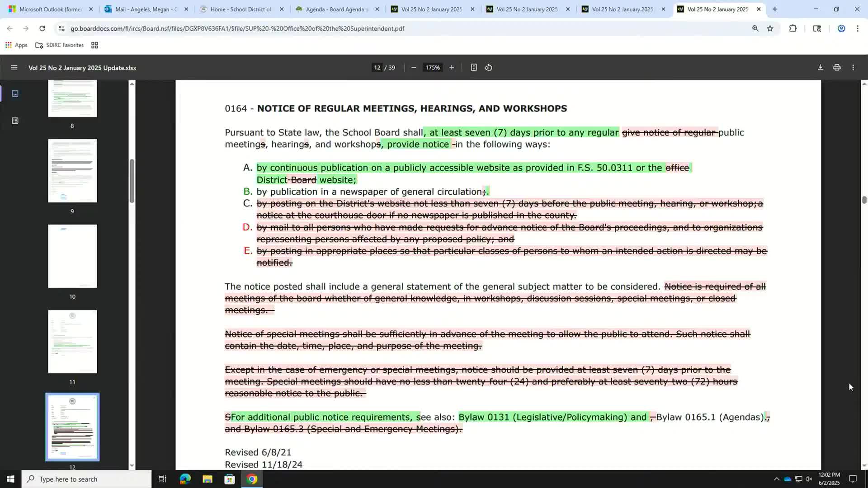Edit the 175% zoom level field
This screenshot has width=868, height=488.
coord(432,68)
